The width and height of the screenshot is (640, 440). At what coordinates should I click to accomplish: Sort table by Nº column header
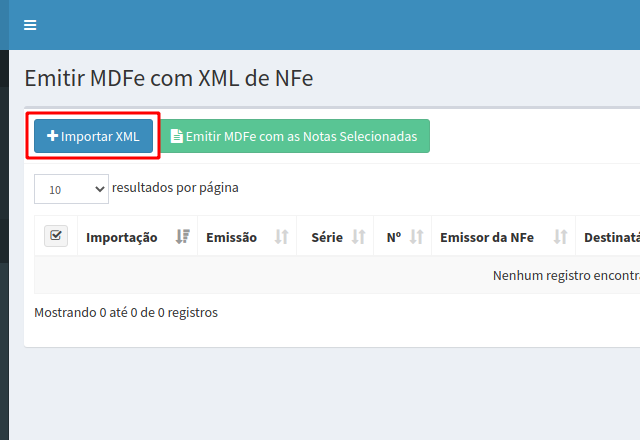click(394, 237)
